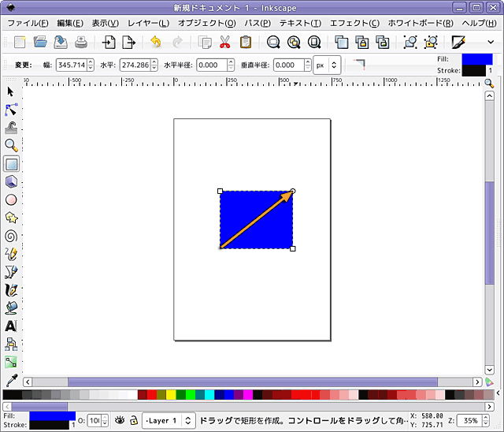Pick the Ellipse circle tool

pos(11,199)
